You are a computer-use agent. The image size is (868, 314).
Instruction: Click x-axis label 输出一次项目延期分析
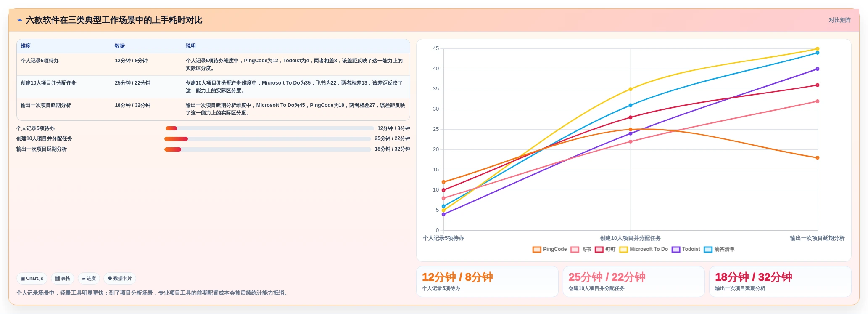817,238
